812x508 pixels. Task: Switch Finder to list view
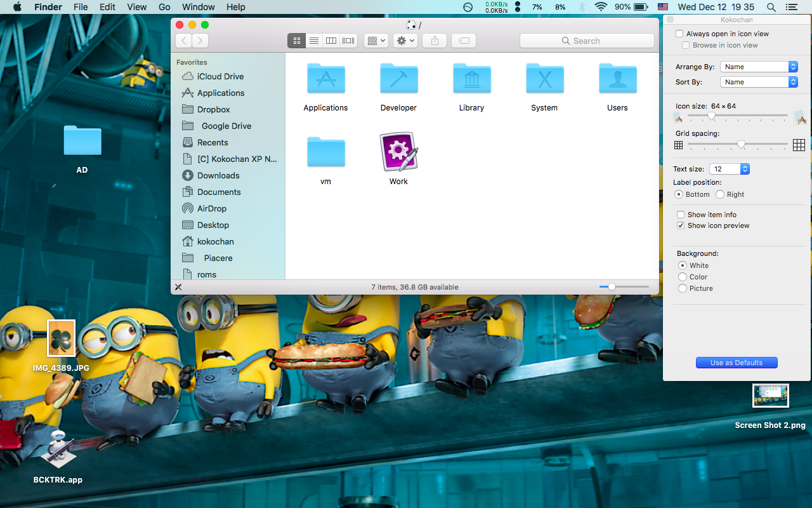click(313, 41)
